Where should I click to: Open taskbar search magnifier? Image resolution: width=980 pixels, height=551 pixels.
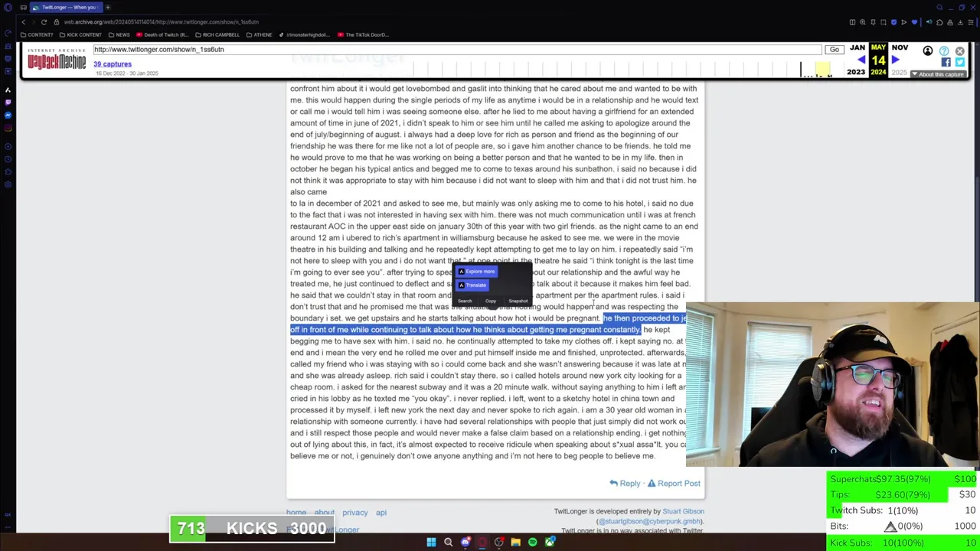[448, 543]
